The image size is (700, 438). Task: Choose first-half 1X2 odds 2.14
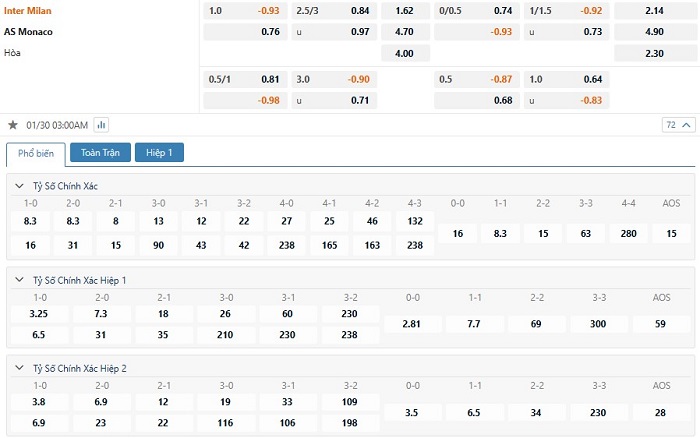654,10
